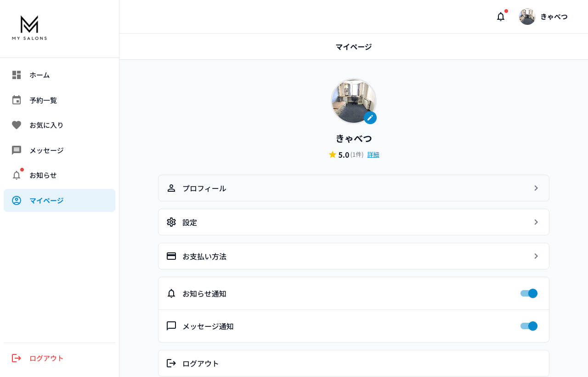Click the ログアウト row in main panel
Screen dimensions: 588x377
click(354, 363)
